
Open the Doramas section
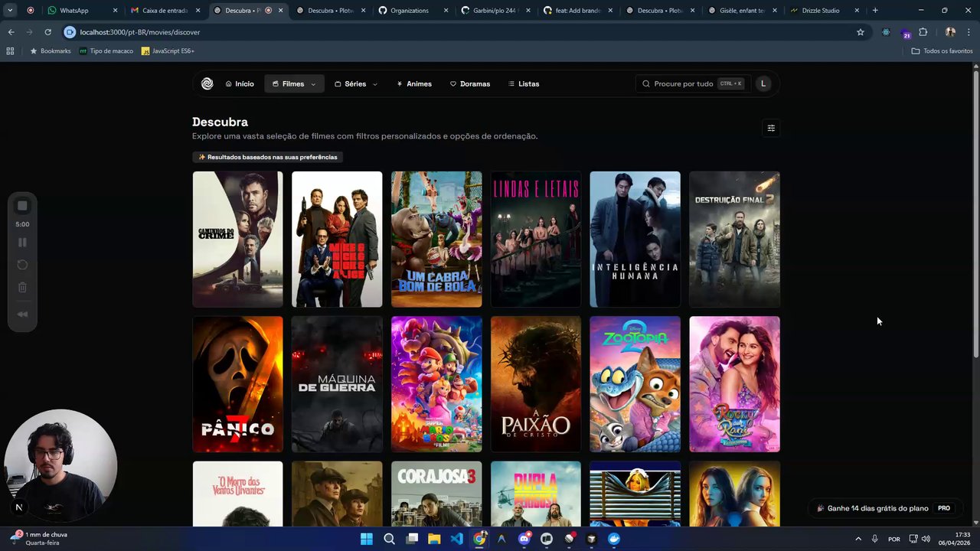(x=470, y=84)
